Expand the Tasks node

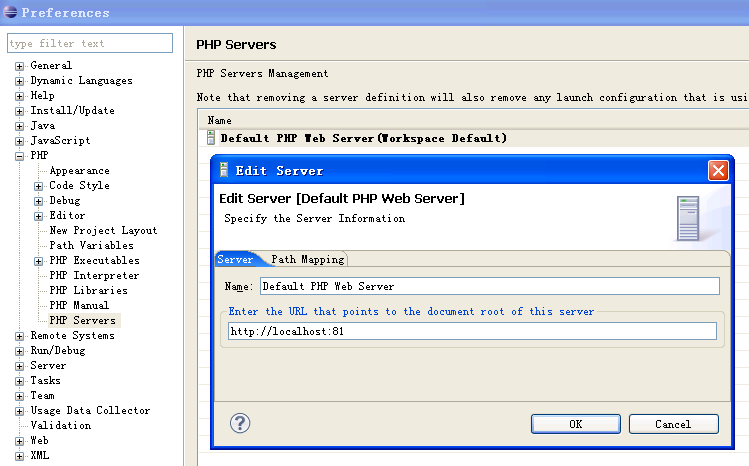[x=19, y=381]
